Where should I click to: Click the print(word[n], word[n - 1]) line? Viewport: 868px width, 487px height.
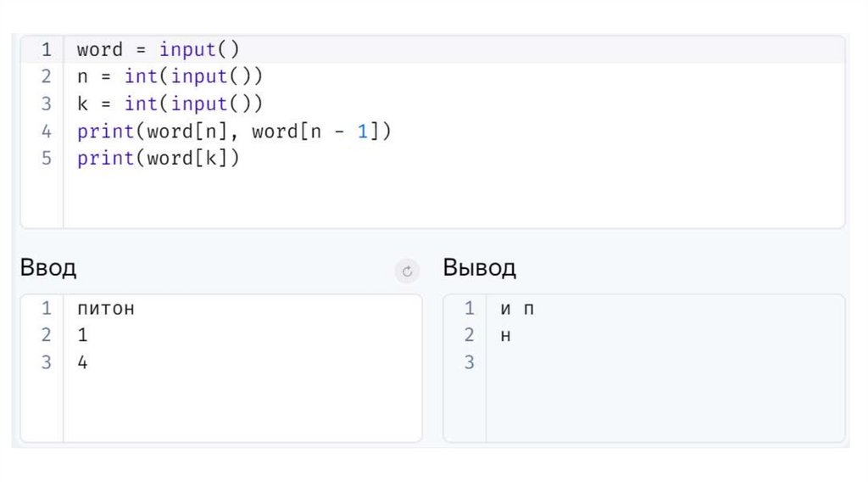(234, 132)
